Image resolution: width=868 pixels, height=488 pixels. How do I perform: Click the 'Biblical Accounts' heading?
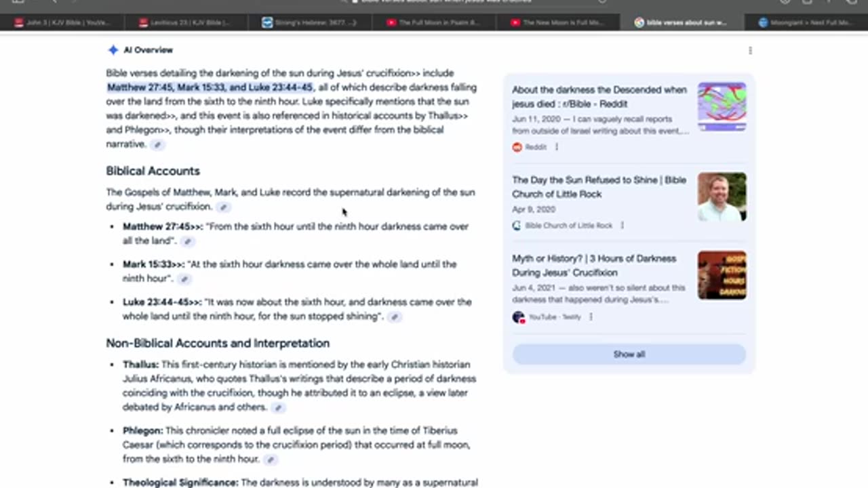coord(153,171)
